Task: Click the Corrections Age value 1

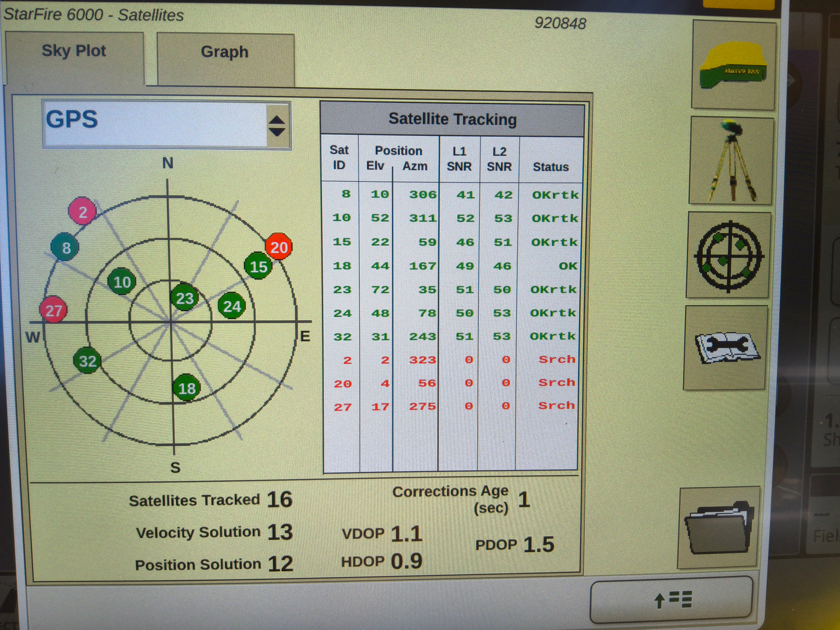Action: (524, 500)
